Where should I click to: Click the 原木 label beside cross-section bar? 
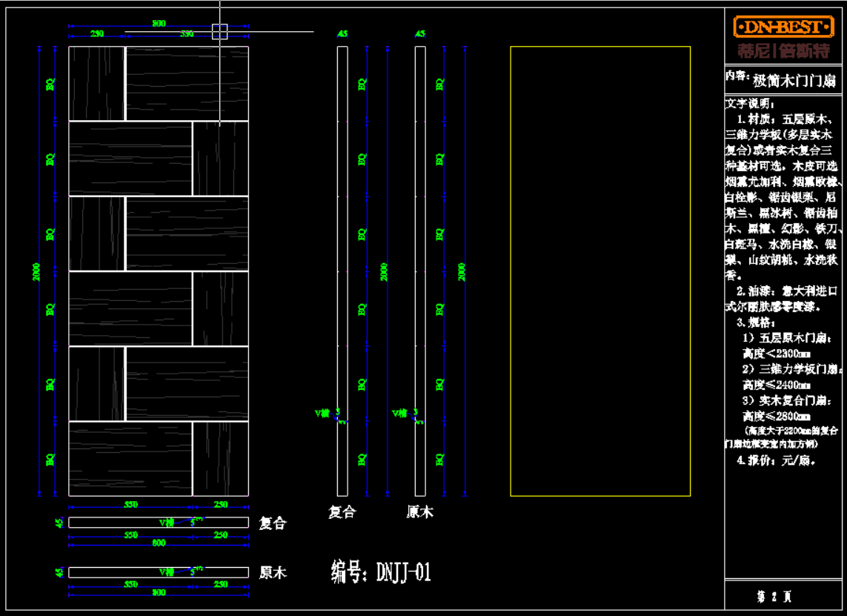(x=272, y=573)
